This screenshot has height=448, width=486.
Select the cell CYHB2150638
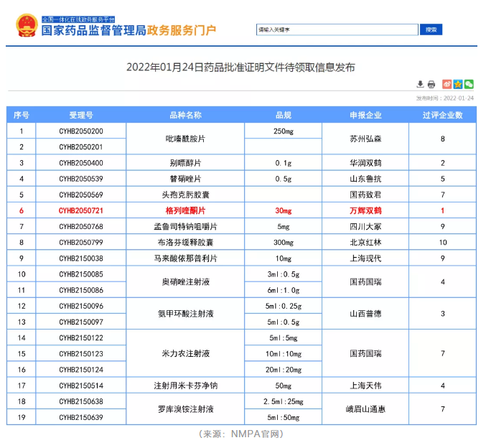tap(81, 401)
